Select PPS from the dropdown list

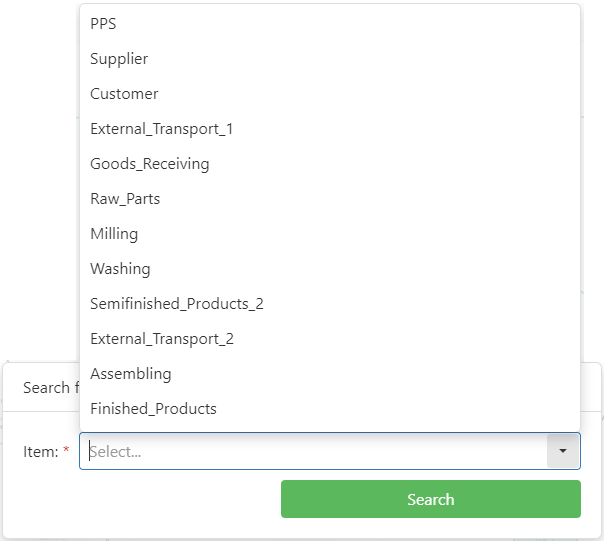[103, 24]
